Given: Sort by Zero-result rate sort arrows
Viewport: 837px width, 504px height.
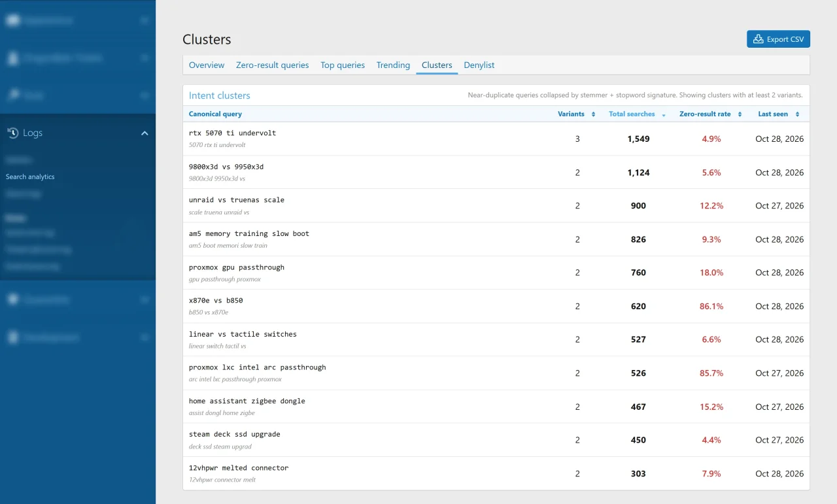Looking at the screenshot, I should pos(740,114).
